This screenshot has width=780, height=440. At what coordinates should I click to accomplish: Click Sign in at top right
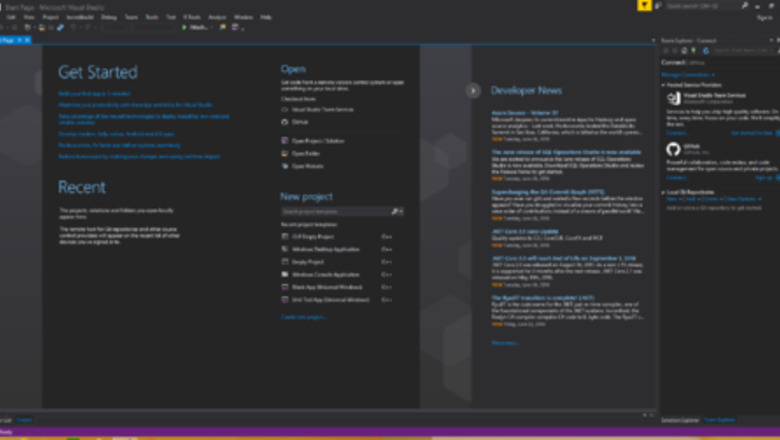coord(764,17)
